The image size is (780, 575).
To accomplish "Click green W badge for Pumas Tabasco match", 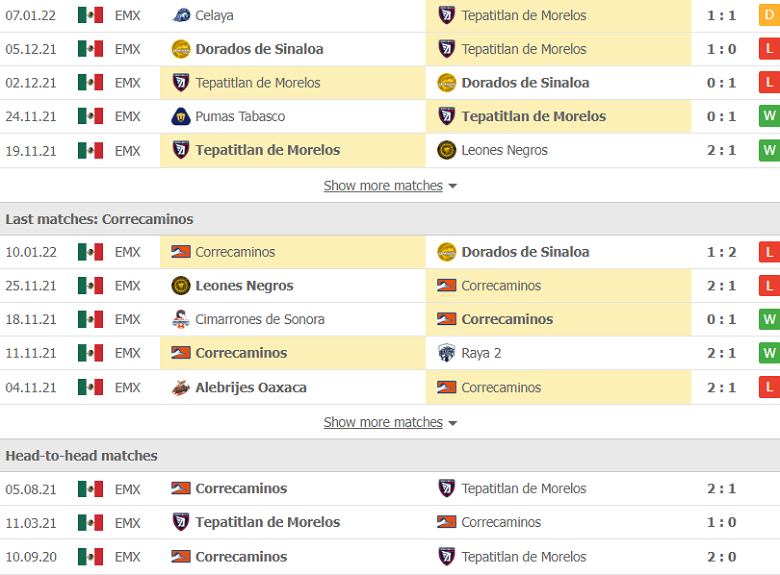I will [769, 116].
